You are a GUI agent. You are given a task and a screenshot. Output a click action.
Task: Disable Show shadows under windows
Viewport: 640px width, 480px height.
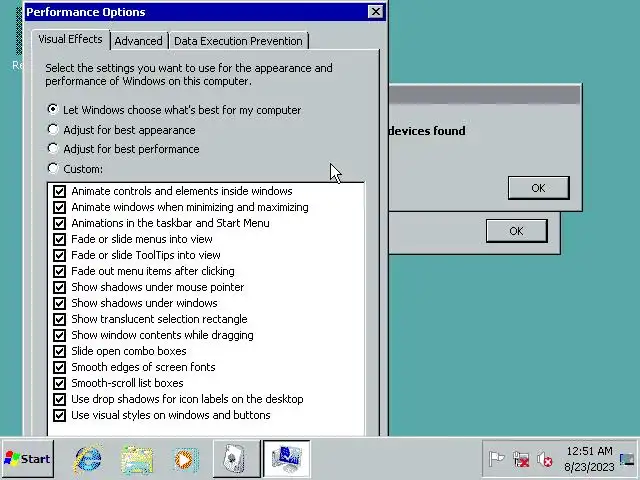coord(60,303)
